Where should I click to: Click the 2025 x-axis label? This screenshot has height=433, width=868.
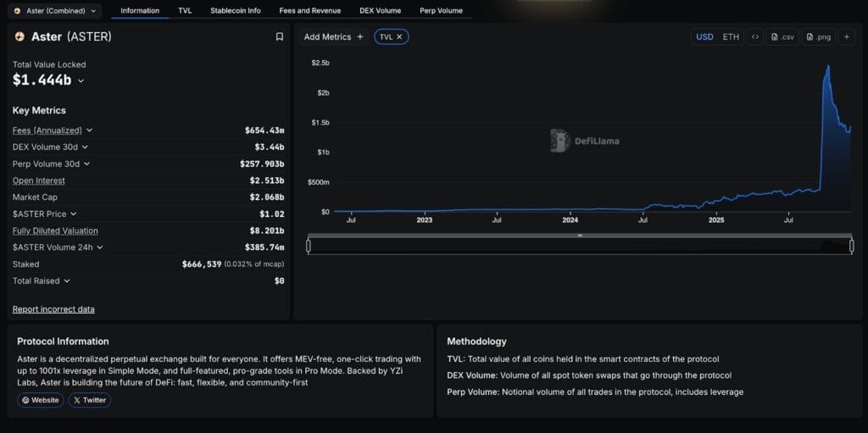point(716,220)
